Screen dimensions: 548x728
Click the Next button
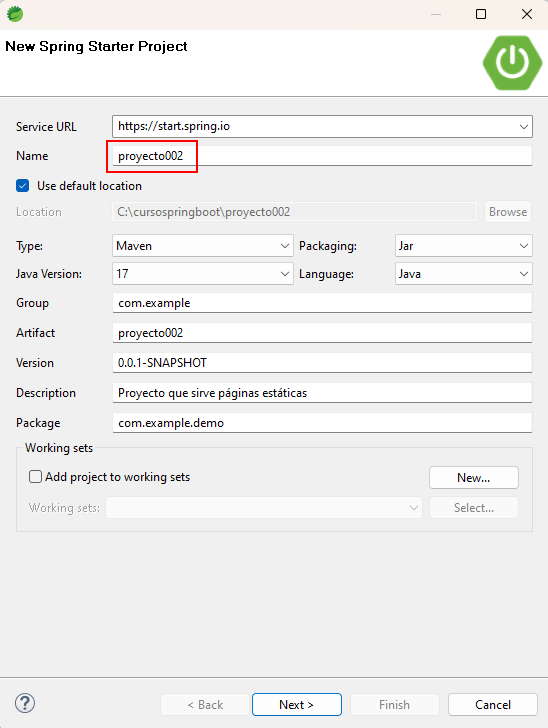tap(297, 705)
